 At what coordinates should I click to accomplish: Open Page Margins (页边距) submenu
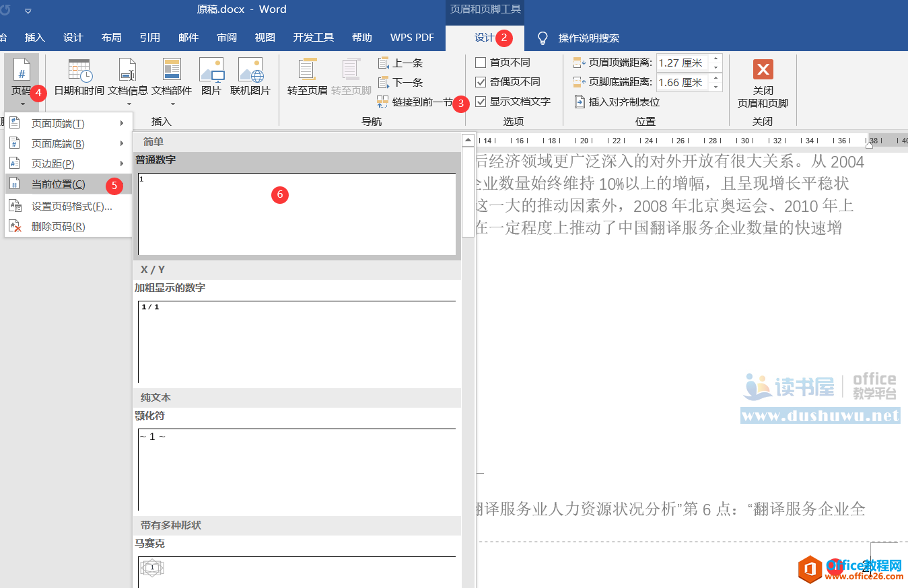click(x=68, y=163)
